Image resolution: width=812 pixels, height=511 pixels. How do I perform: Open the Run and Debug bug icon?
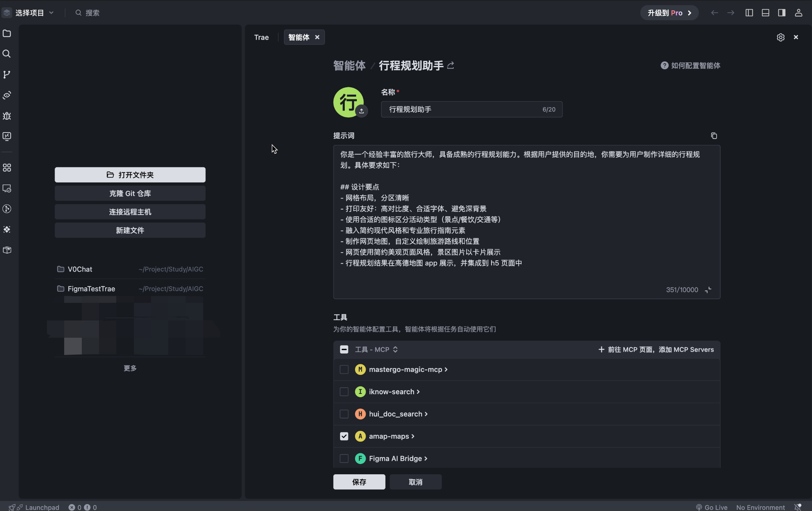pos(7,116)
